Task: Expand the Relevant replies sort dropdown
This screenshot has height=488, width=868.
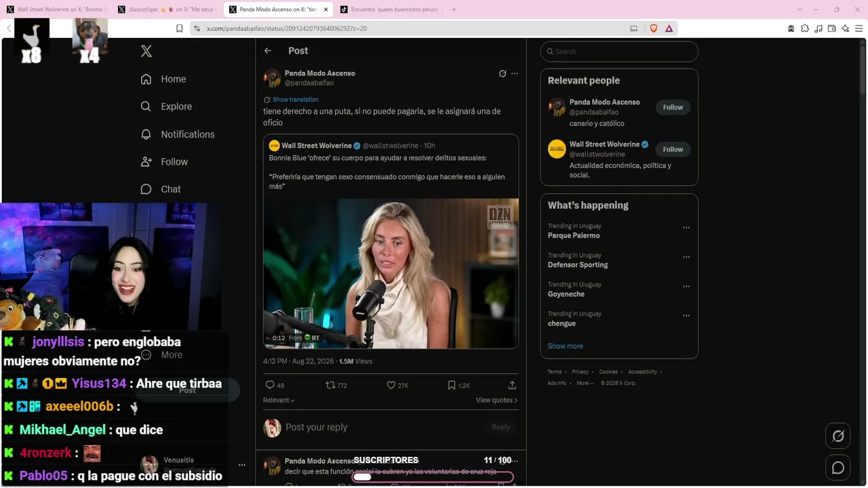Action: click(x=279, y=401)
